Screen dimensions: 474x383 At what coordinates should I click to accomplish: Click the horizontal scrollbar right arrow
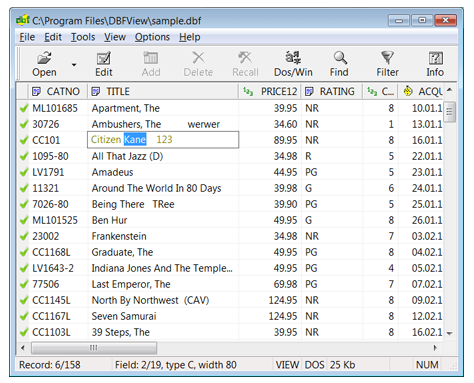(x=435, y=348)
